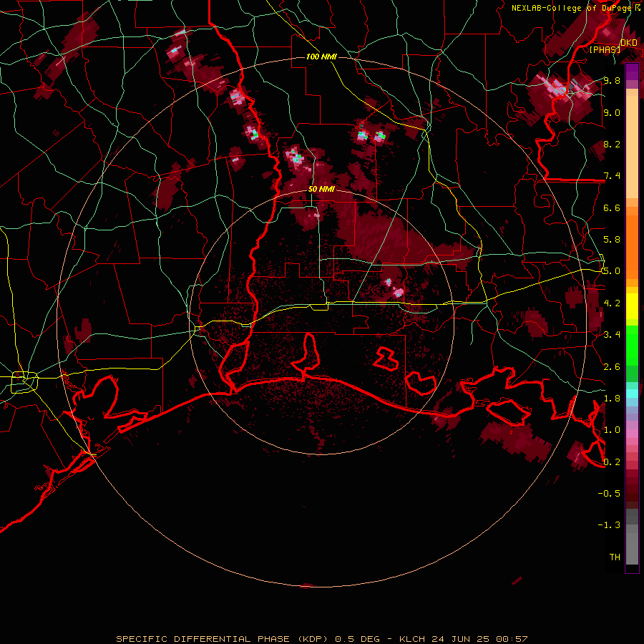
Task: Click the "TH" label on the color scale
Action: (x=615, y=557)
